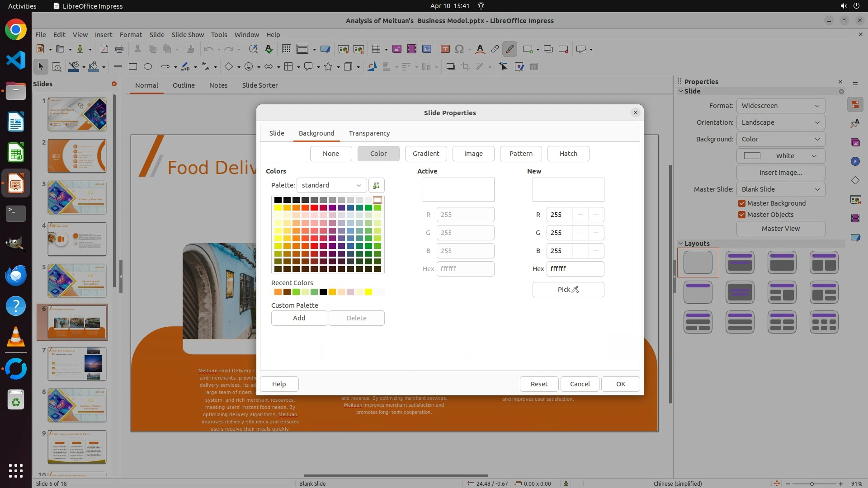Open the Master Slide Blank Slide dropdown

tap(780, 189)
